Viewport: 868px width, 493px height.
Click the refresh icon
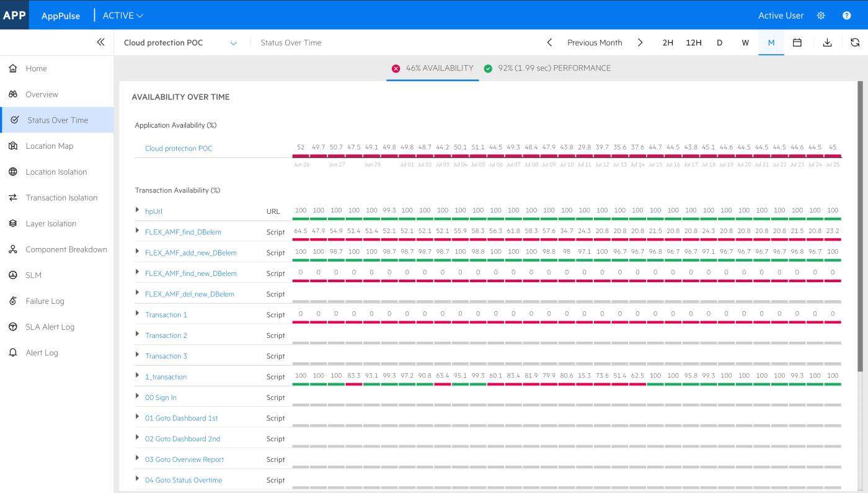coord(854,43)
